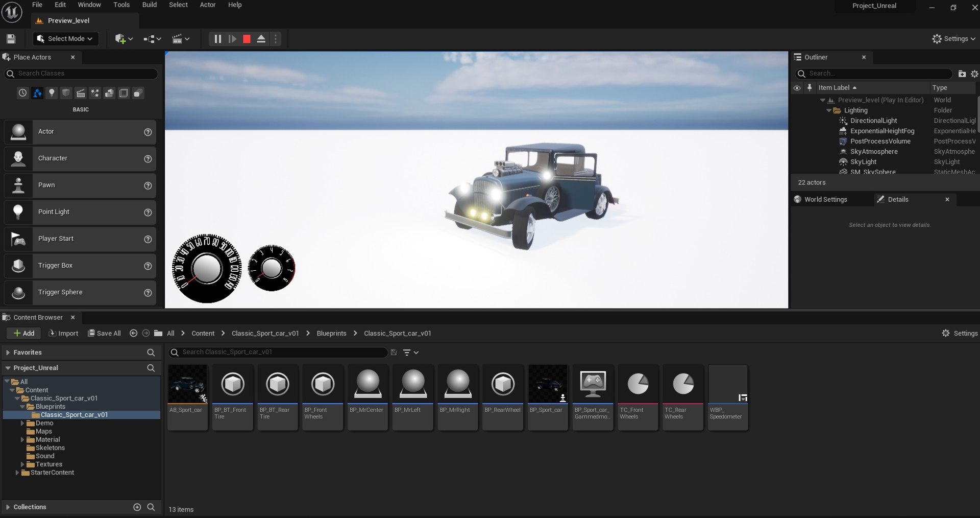Image resolution: width=980 pixels, height=518 pixels.
Task: Expand the Favorites section in Content Browser
Action: coord(8,352)
